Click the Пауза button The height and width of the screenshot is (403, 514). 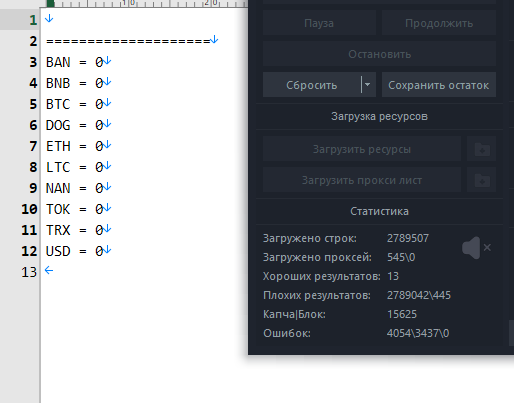pos(319,23)
